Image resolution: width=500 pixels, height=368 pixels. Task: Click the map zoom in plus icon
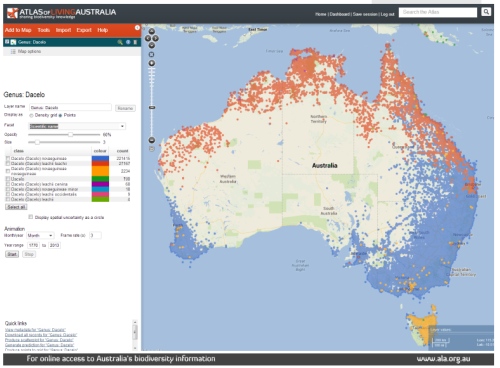tap(152, 63)
